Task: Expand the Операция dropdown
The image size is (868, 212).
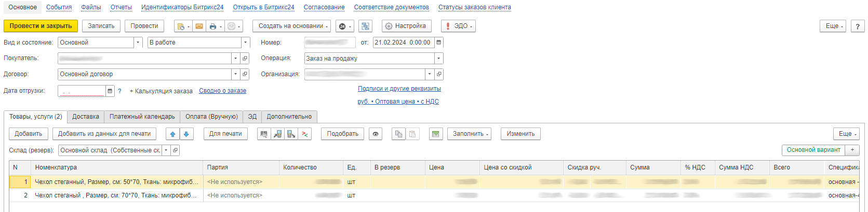Action: 438,59
